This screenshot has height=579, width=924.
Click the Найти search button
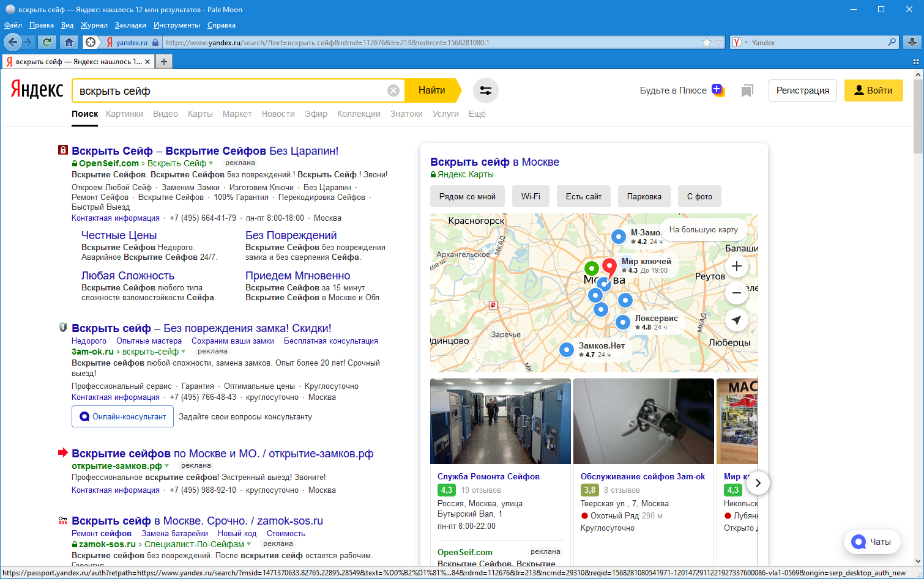(x=433, y=90)
